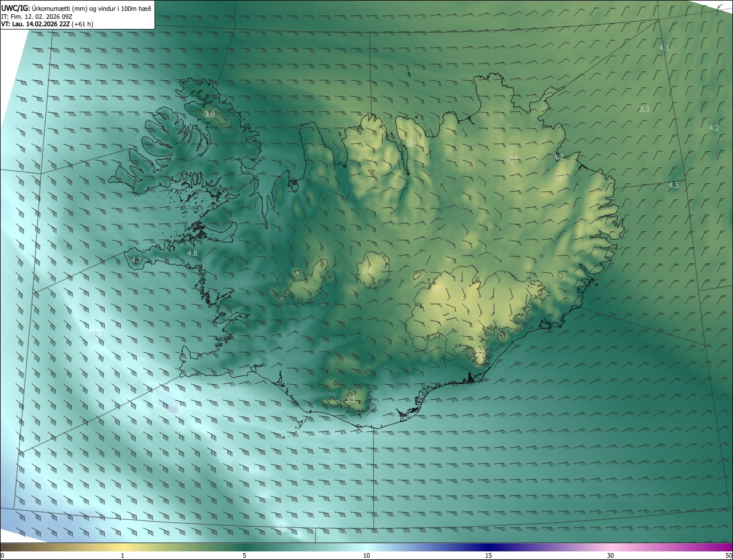The height and width of the screenshot is (560, 733).
Task: Click the 3.3 value label over the sea
Action: [644, 109]
